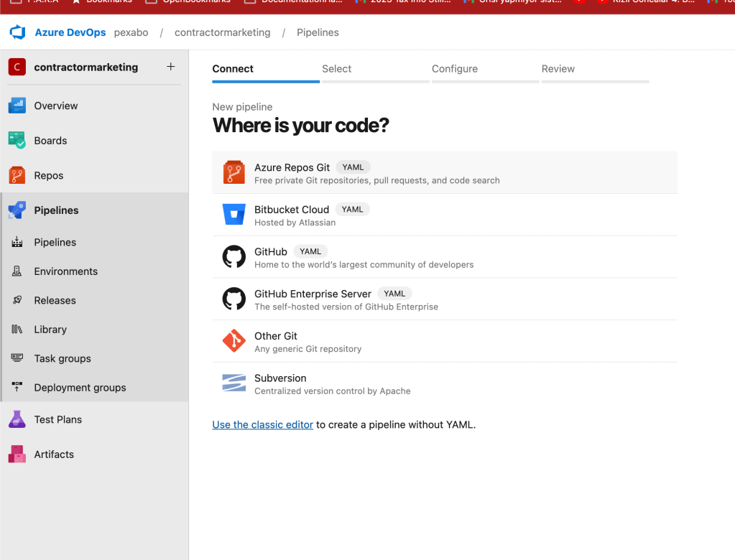The width and height of the screenshot is (735, 560).
Task: Choose Azure Repos Git as source
Action: point(445,173)
